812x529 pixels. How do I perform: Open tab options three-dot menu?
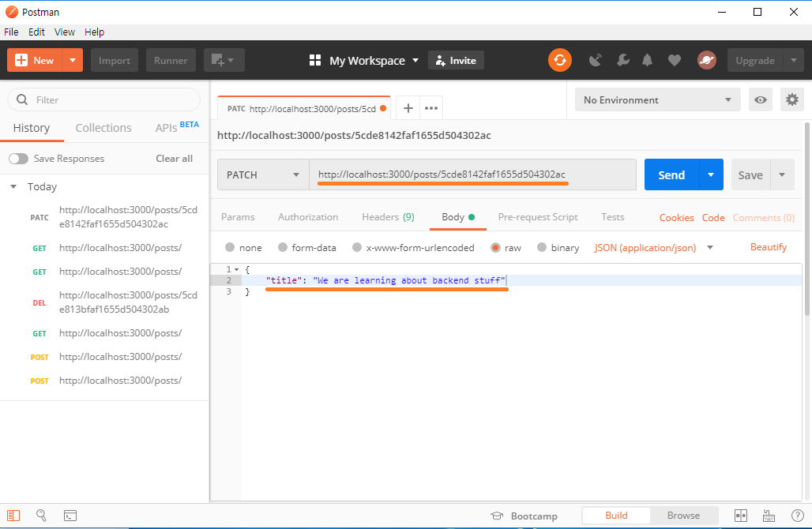(430, 108)
